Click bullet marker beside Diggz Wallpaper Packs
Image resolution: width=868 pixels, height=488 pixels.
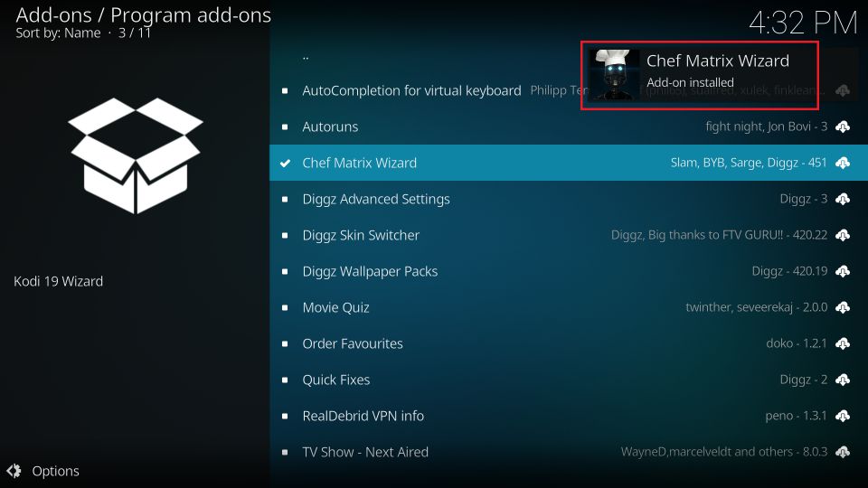(285, 271)
